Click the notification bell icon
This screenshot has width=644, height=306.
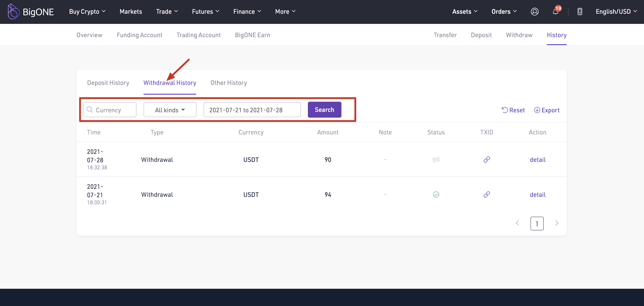click(x=555, y=11)
